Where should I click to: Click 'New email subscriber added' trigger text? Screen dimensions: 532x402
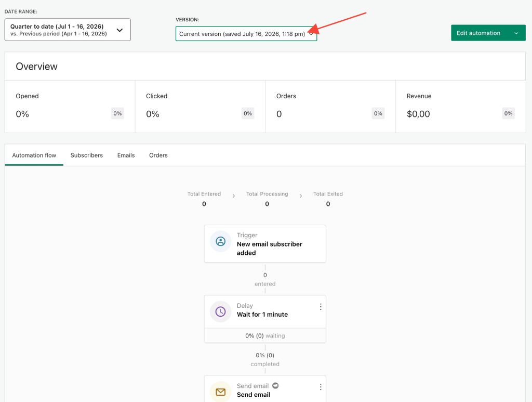click(x=270, y=249)
